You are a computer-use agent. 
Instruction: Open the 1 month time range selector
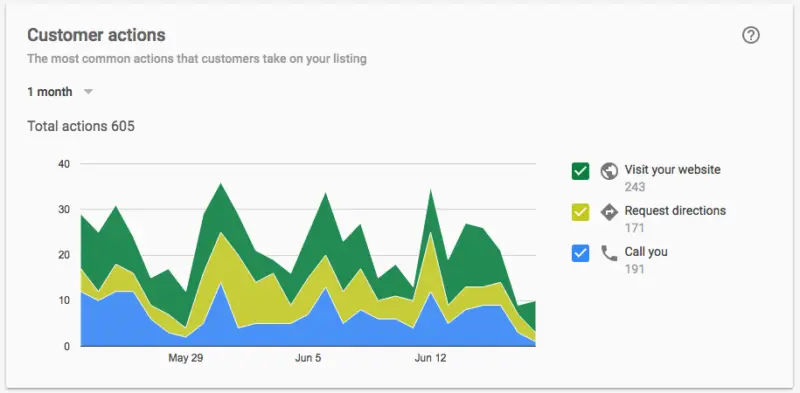(x=60, y=92)
